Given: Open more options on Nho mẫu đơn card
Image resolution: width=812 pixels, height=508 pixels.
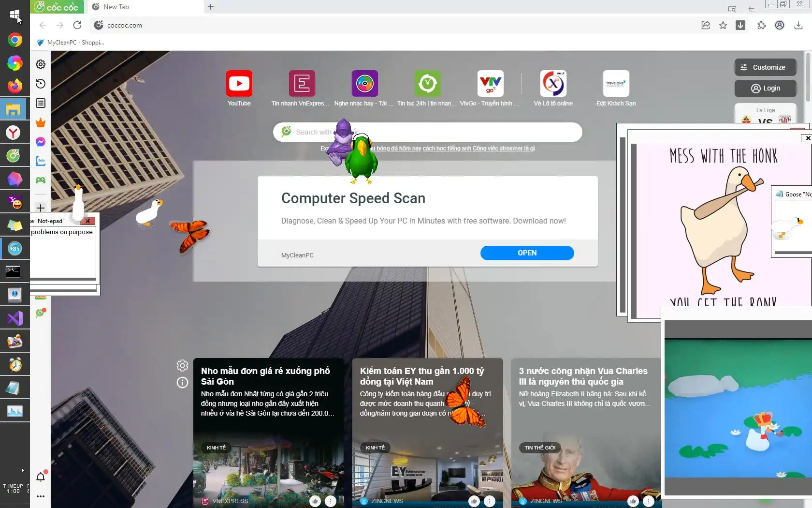Looking at the screenshot, I should (331, 501).
